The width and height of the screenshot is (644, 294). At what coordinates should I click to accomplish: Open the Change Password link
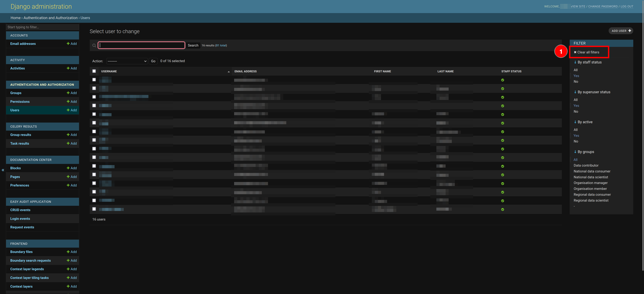point(603,7)
